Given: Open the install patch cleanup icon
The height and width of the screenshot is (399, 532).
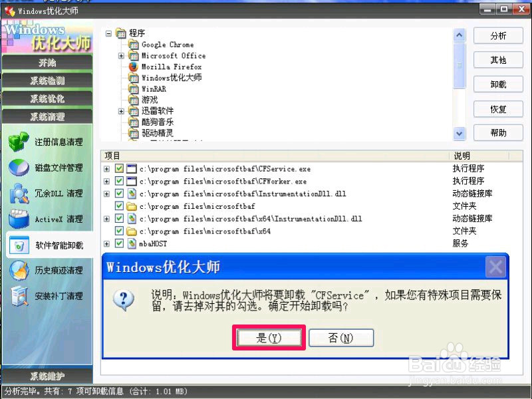Looking at the screenshot, I should (x=19, y=296).
